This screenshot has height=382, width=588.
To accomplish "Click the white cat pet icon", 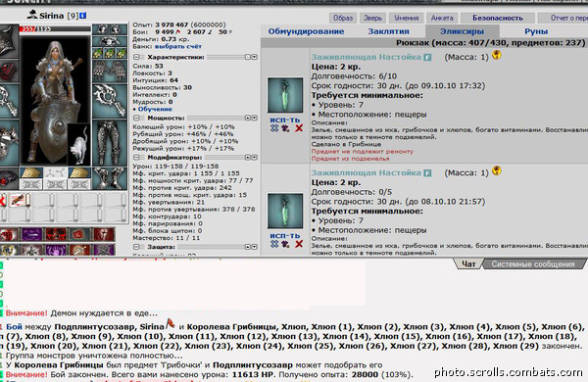I will pyautogui.click(x=79, y=145).
